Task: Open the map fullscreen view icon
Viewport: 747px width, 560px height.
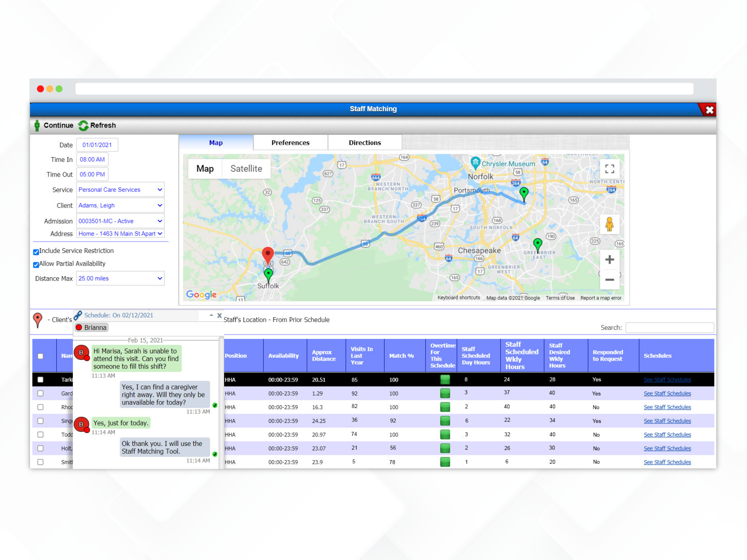Action: [x=610, y=168]
